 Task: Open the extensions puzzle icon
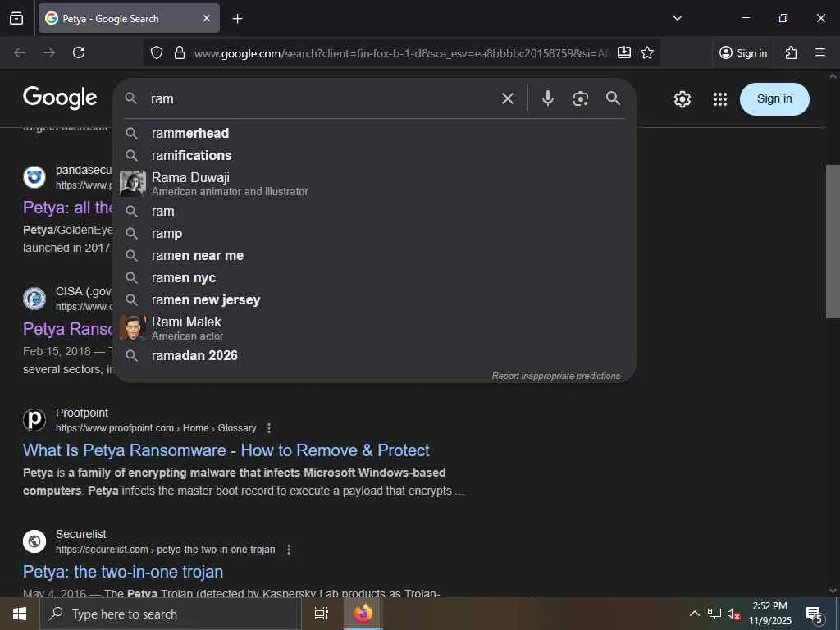coord(791,52)
